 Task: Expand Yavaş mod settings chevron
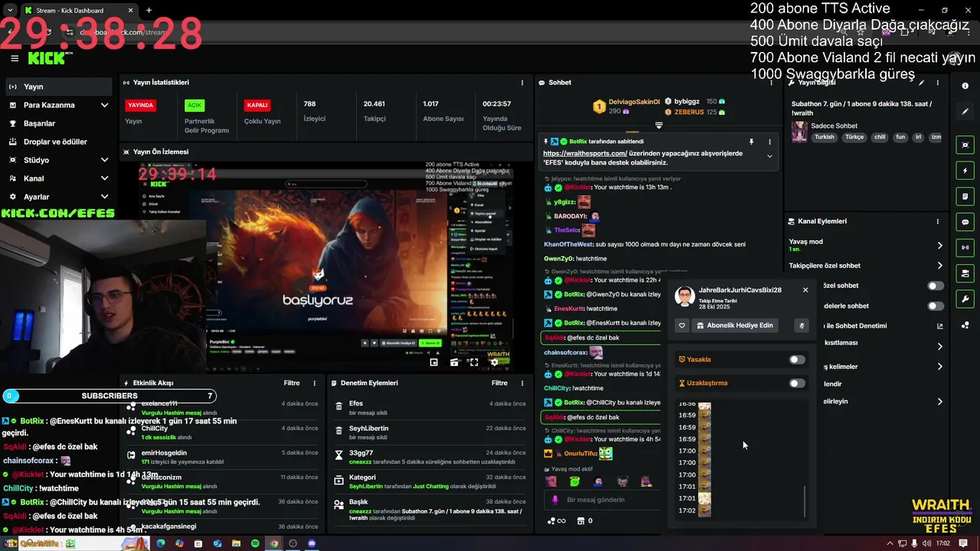[939, 246]
